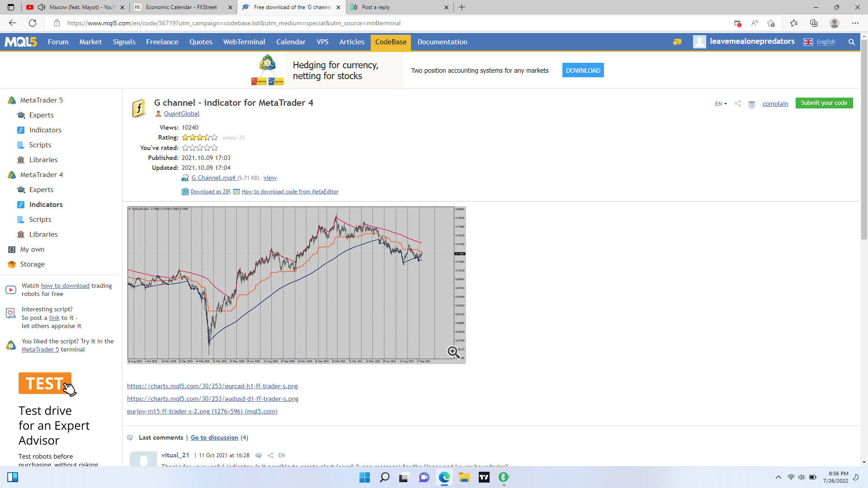Click the TradingView icon in the taskbar

tap(484, 477)
